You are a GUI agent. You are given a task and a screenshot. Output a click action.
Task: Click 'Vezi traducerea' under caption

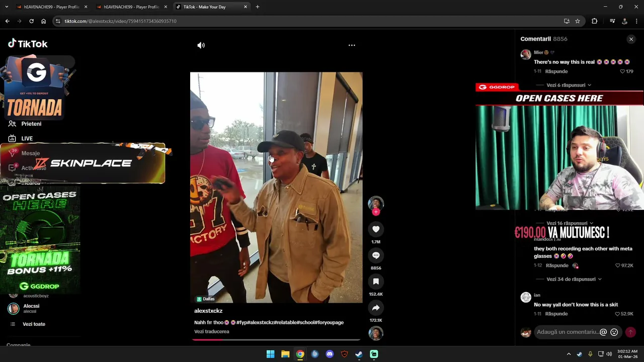click(x=212, y=332)
